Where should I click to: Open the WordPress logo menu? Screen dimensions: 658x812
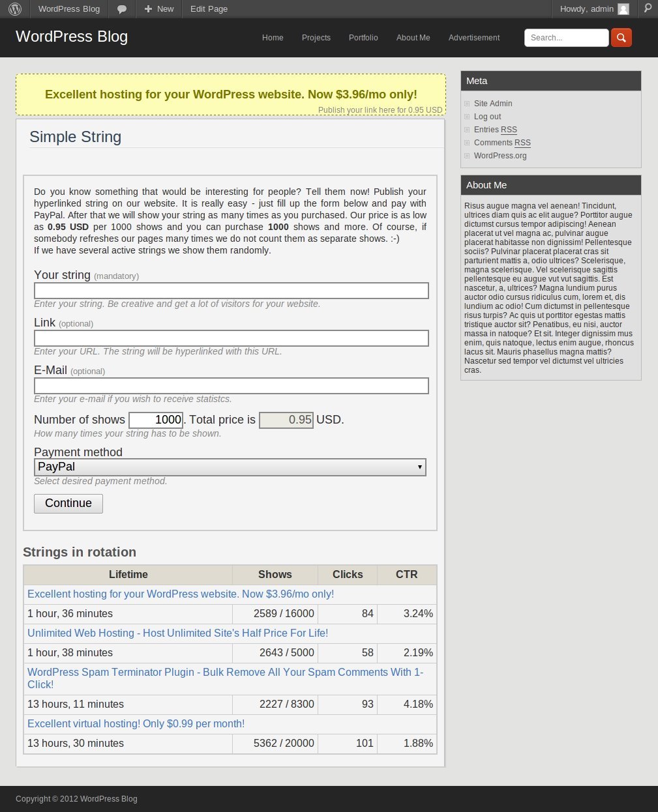click(15, 9)
